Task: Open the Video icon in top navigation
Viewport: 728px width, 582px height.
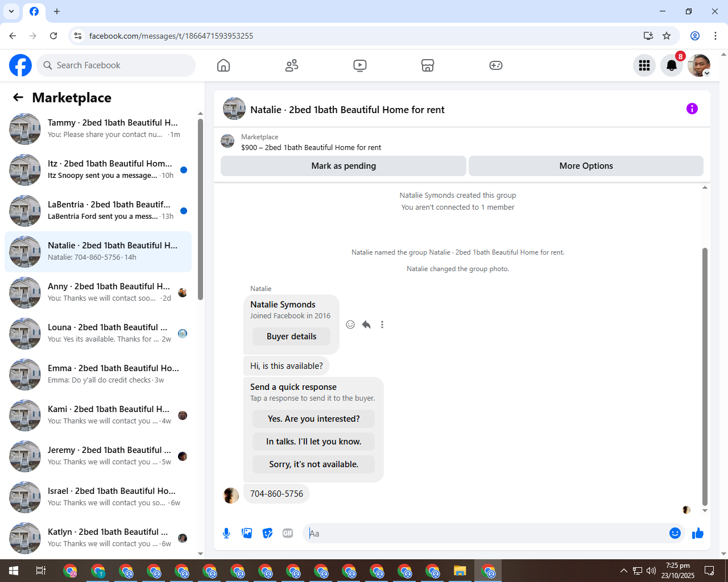Action: click(360, 65)
